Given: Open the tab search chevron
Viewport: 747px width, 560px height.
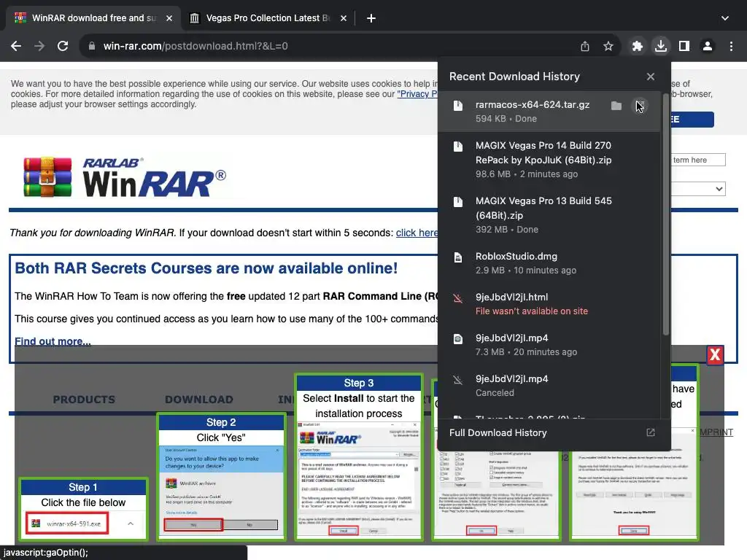Looking at the screenshot, I should pos(725,18).
